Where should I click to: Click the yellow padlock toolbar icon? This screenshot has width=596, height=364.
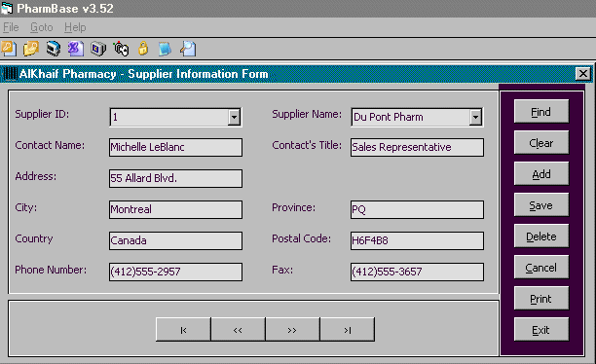pos(143,49)
